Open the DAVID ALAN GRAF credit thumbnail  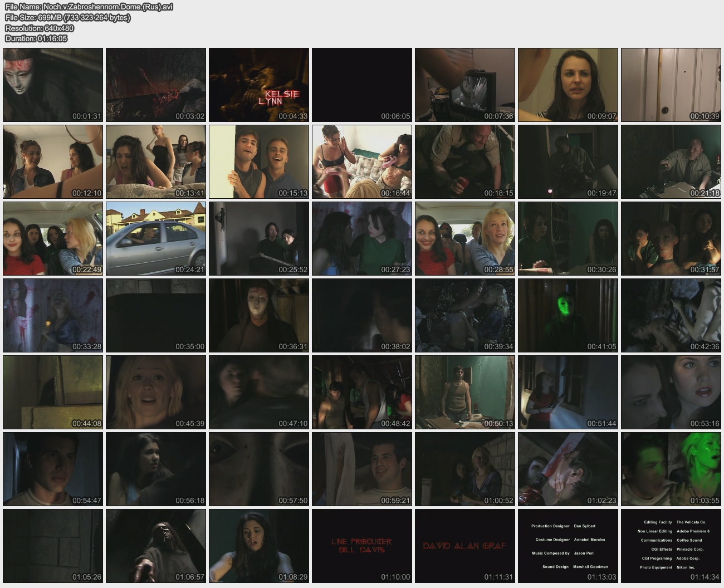click(x=465, y=546)
